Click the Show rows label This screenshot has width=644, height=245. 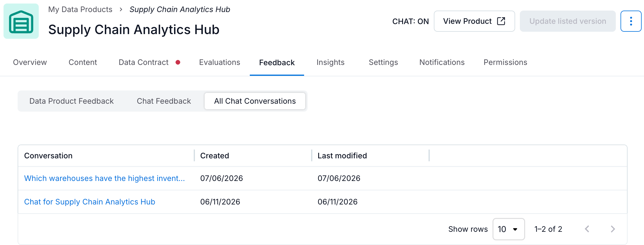[468, 229]
